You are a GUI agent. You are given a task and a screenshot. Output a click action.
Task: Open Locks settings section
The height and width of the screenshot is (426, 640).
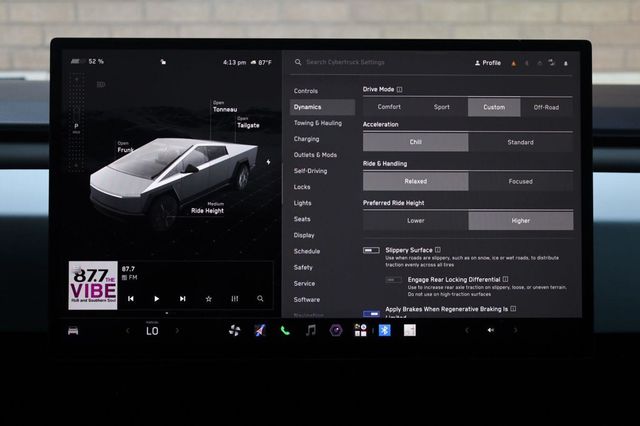pos(322,187)
